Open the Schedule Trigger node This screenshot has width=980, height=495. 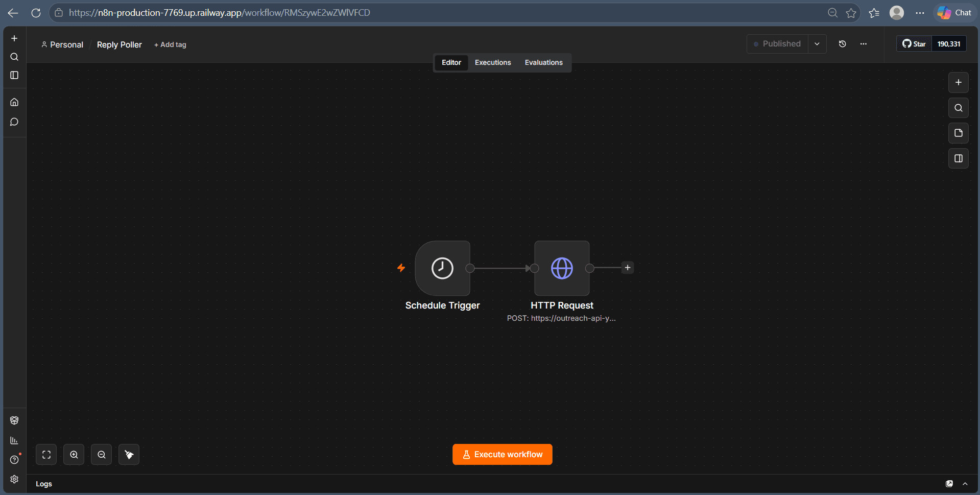click(442, 268)
